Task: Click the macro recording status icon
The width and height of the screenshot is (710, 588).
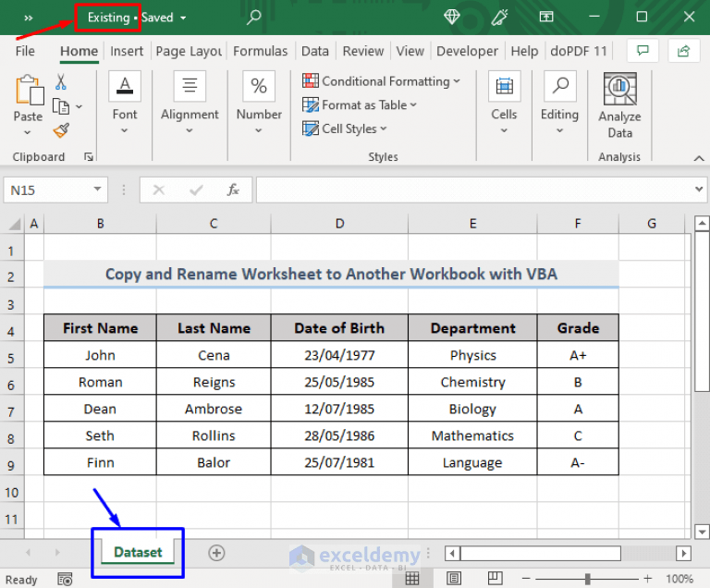Action: coord(65,579)
